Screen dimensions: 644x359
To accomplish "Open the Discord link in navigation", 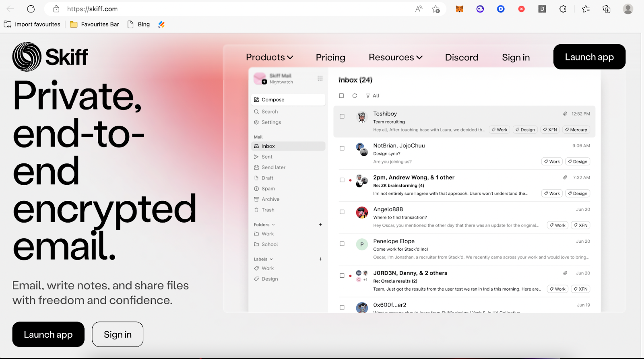I will pyautogui.click(x=462, y=57).
